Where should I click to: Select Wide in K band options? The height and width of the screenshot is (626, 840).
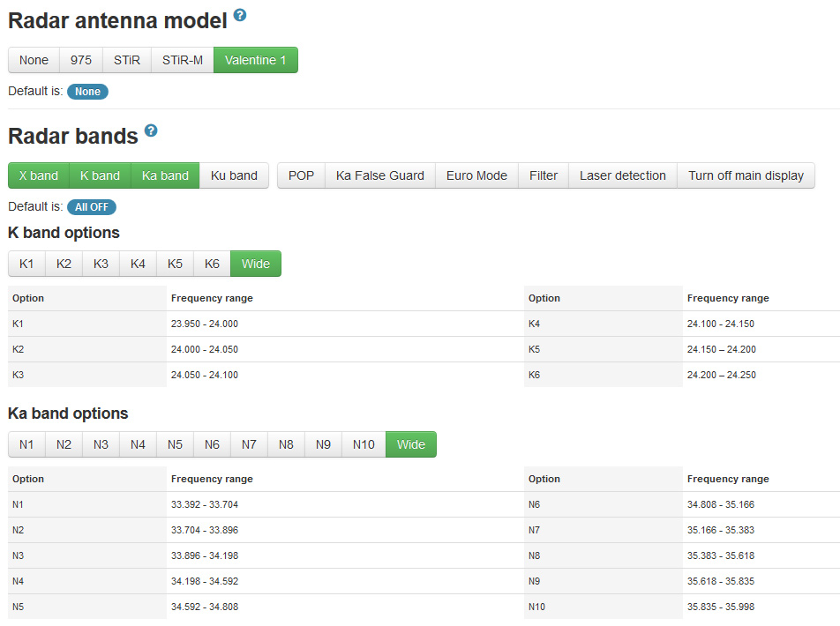pos(256,264)
